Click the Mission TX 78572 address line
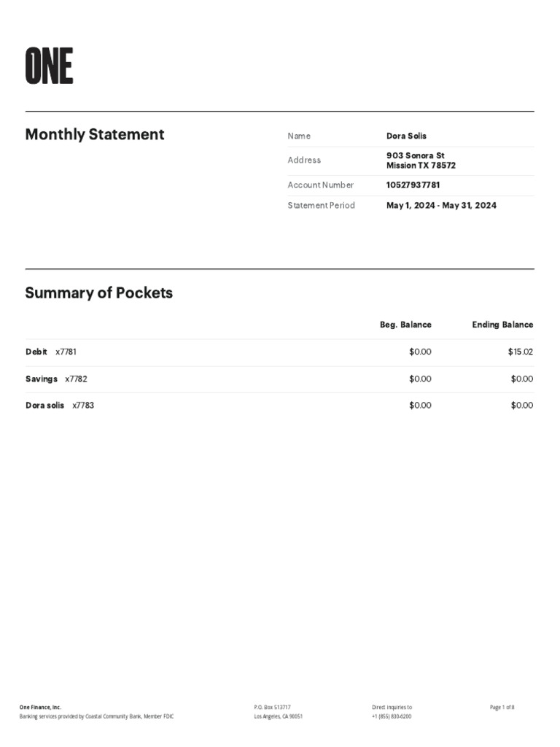Image resolution: width=560 pixels, height=747 pixels. [421, 166]
